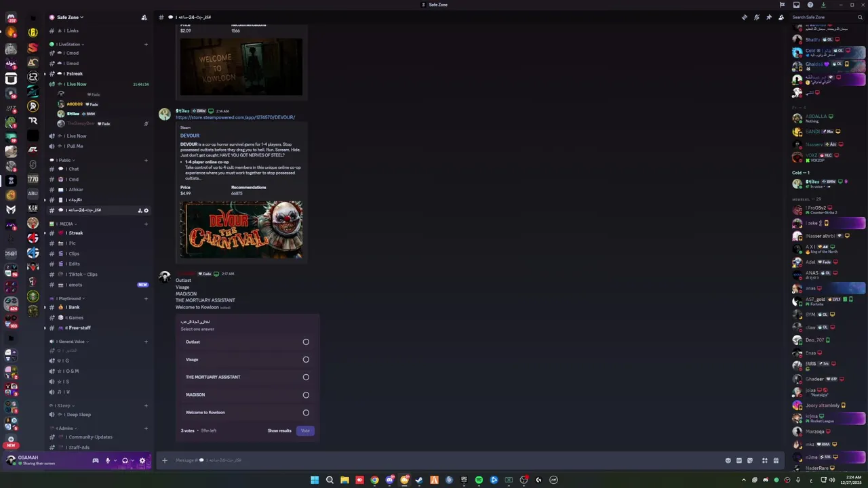Open the Help question mark icon

coord(810,5)
